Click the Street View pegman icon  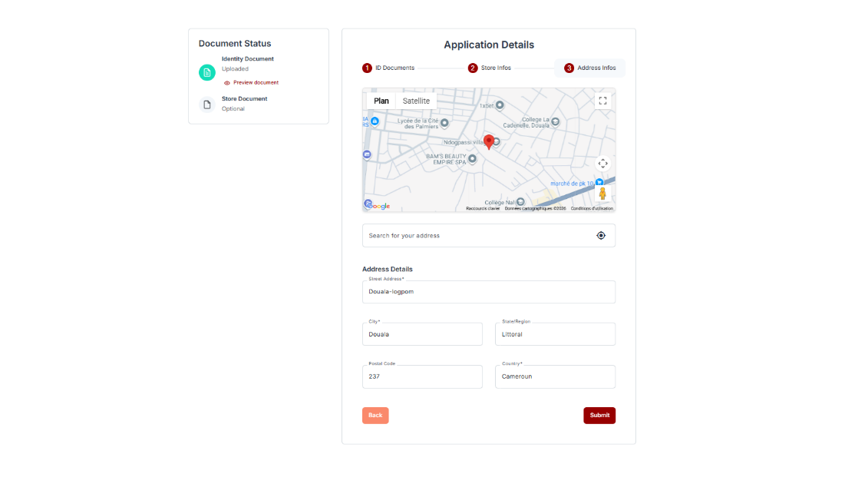[602, 194]
